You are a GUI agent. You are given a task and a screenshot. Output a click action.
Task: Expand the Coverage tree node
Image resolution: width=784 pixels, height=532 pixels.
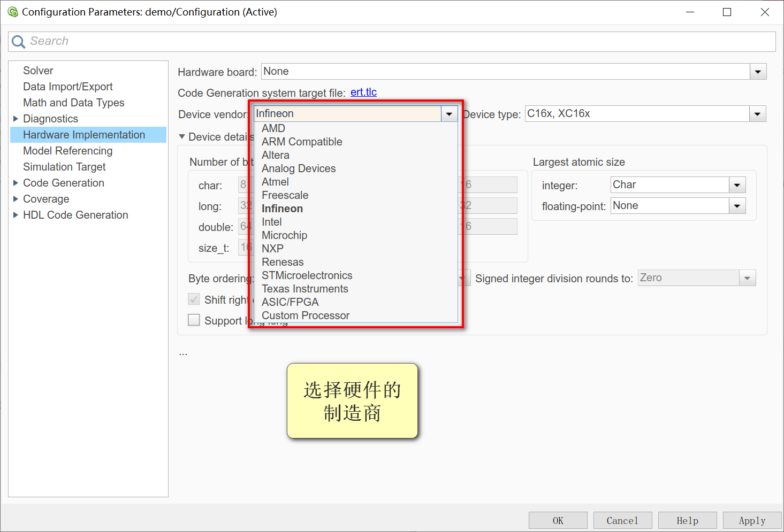(16, 199)
